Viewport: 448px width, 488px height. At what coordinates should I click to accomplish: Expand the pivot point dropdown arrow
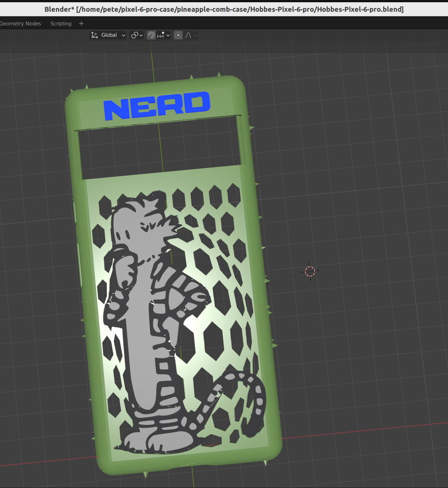coord(141,35)
